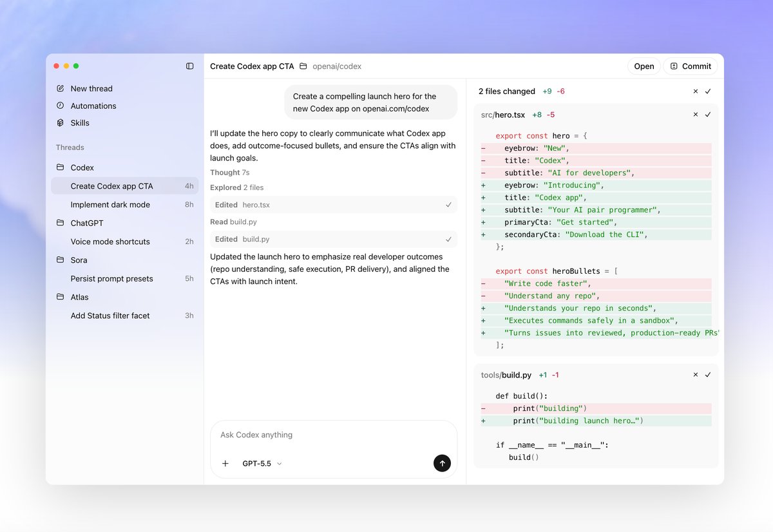Accept all changes with check beside 2 files changed
This screenshot has height=532, width=773.
(708, 91)
